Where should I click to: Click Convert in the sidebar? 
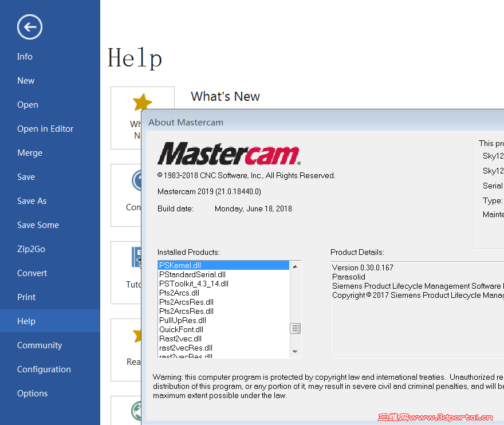32,273
